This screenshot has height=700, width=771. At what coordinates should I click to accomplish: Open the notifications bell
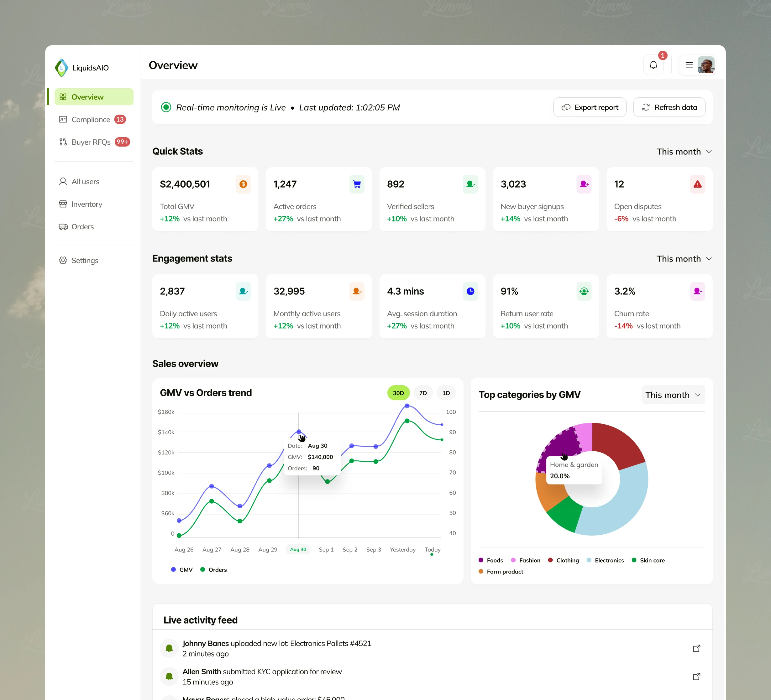coord(653,65)
